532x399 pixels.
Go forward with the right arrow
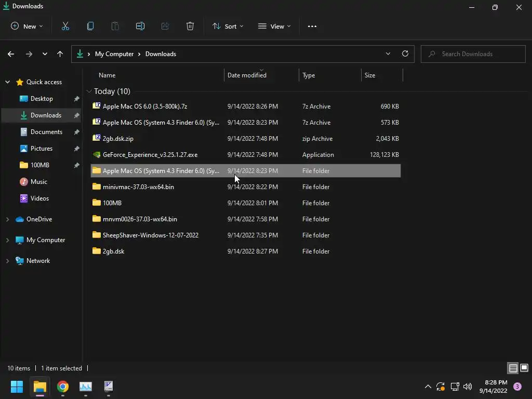pyautogui.click(x=29, y=54)
